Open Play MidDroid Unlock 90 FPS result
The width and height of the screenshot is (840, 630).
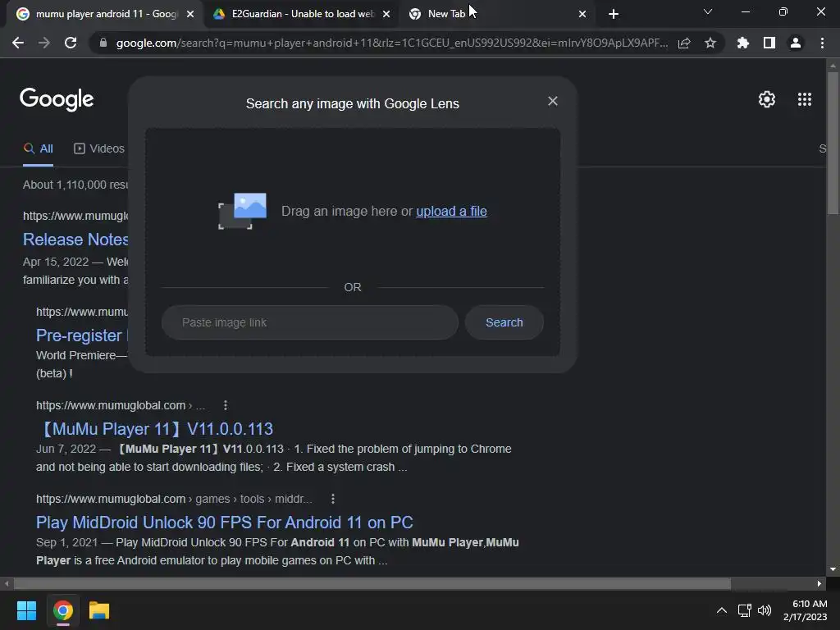pyautogui.click(x=225, y=523)
